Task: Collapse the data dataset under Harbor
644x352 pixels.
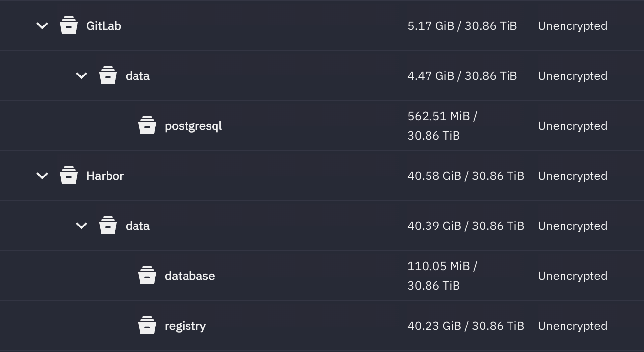Action: 81,226
